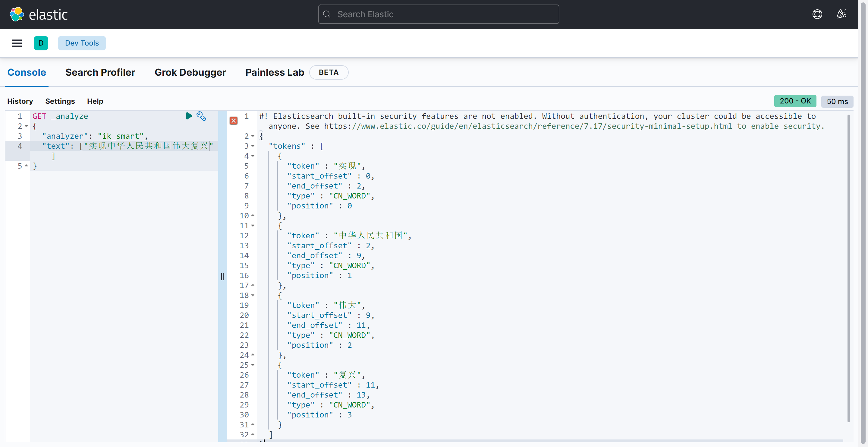This screenshot has width=868, height=447.
Task: Run the request with the play icon
Action: (189, 116)
